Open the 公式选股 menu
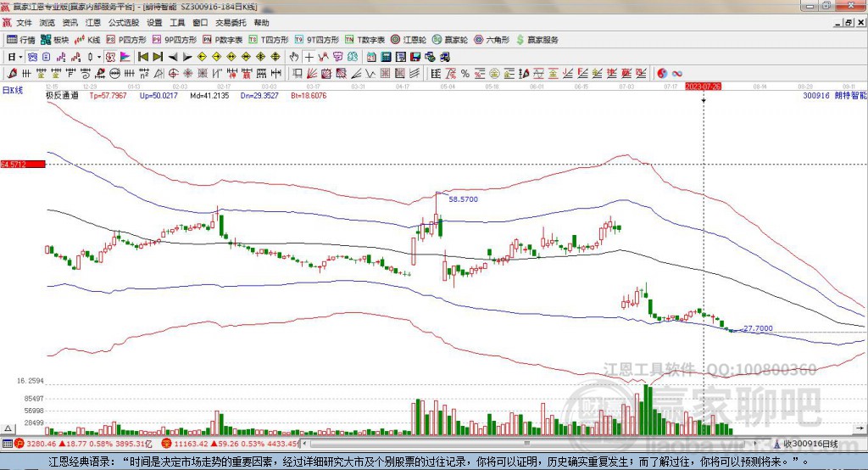This screenshot has width=868, height=470. (123, 23)
